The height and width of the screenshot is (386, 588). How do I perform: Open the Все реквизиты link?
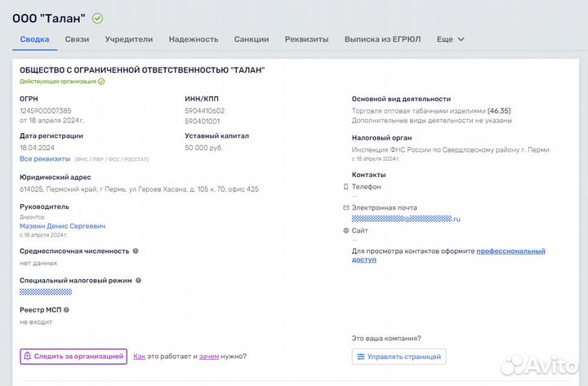click(x=45, y=159)
